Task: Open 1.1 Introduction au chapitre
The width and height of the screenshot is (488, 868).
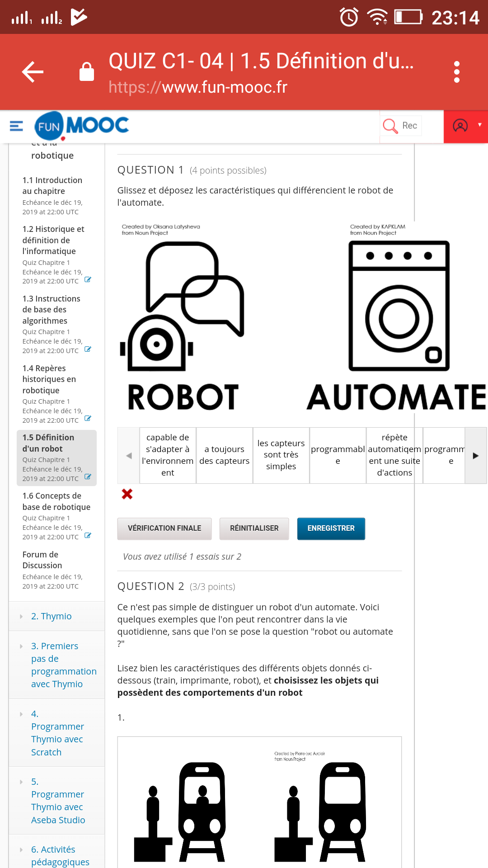Action: (x=52, y=185)
